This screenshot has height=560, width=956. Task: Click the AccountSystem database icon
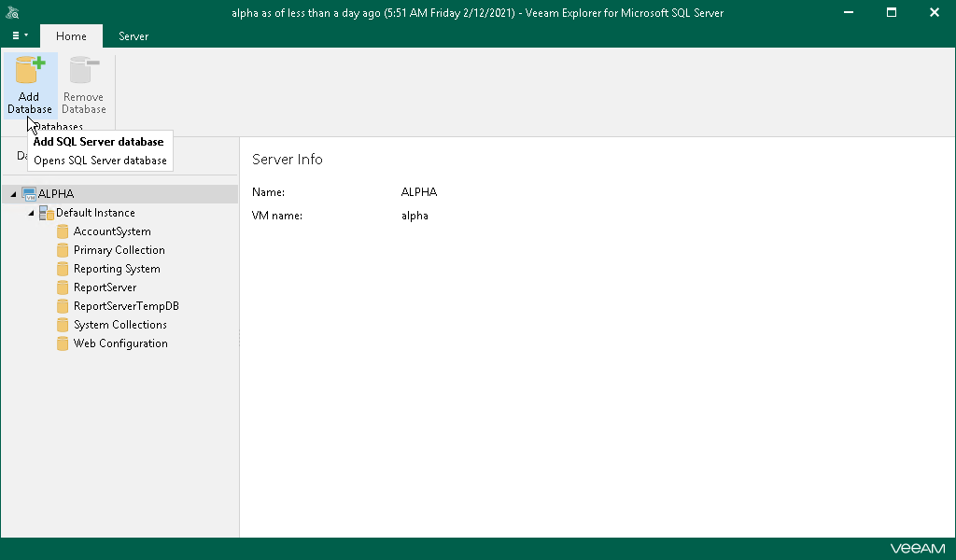click(63, 231)
